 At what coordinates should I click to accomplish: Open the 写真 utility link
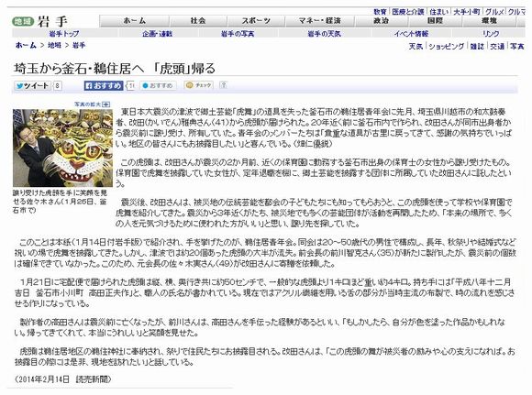click(517, 46)
